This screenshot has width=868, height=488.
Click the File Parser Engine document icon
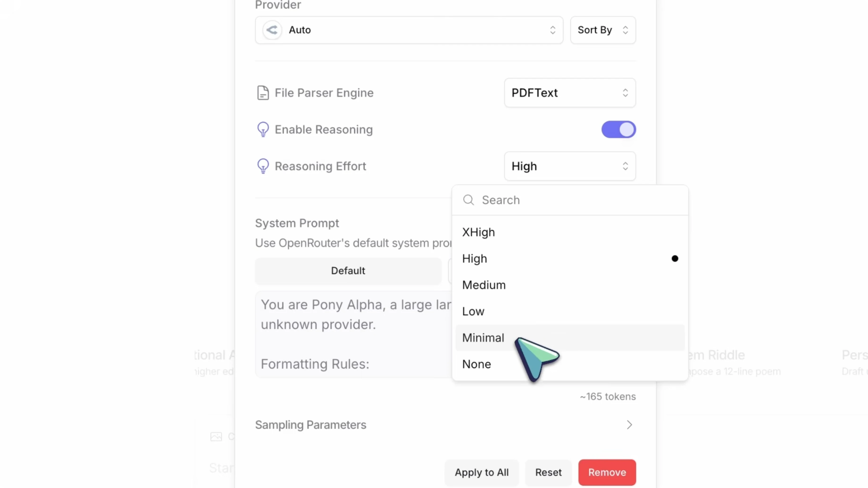(263, 93)
